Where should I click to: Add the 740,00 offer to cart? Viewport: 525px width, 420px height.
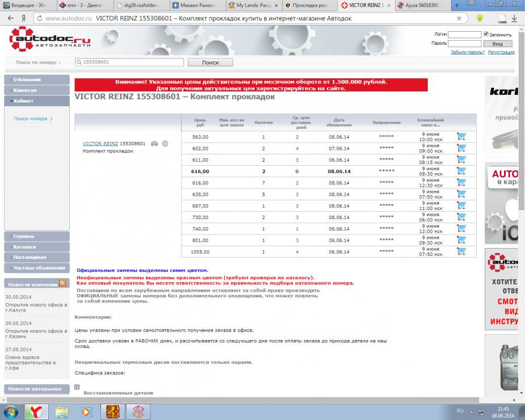(x=461, y=228)
